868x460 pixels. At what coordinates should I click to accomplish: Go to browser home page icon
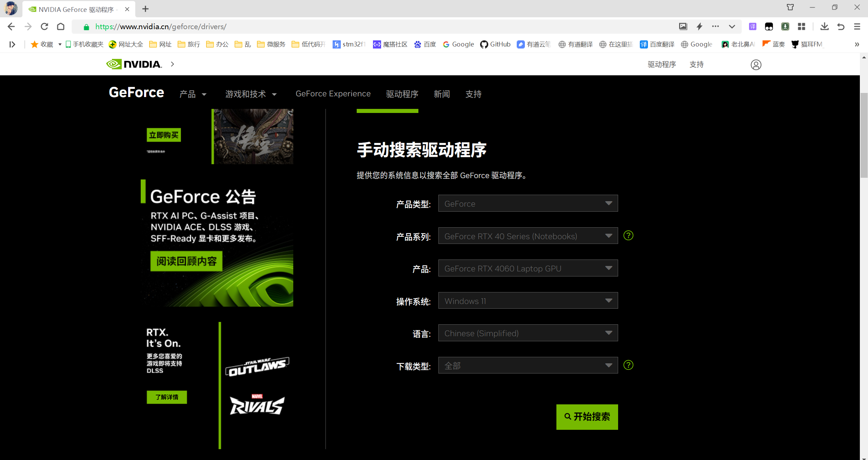[61, 26]
